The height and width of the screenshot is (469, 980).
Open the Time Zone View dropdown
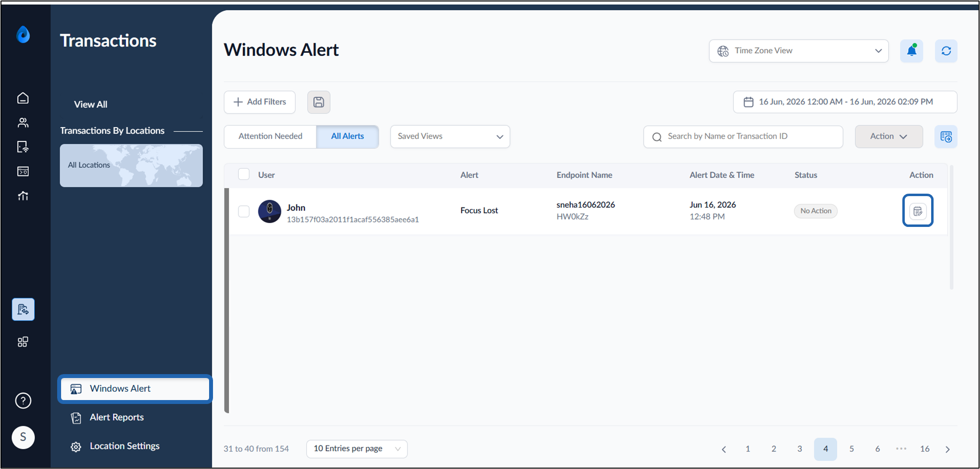799,51
